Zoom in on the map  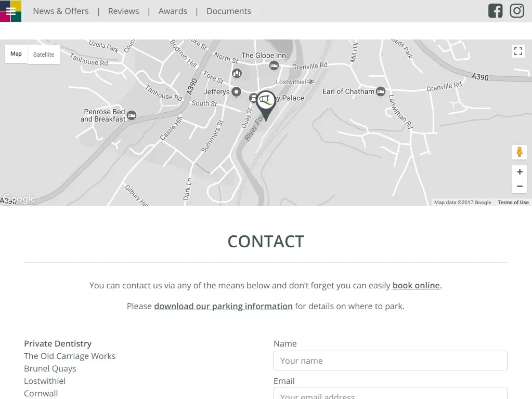[x=519, y=172]
